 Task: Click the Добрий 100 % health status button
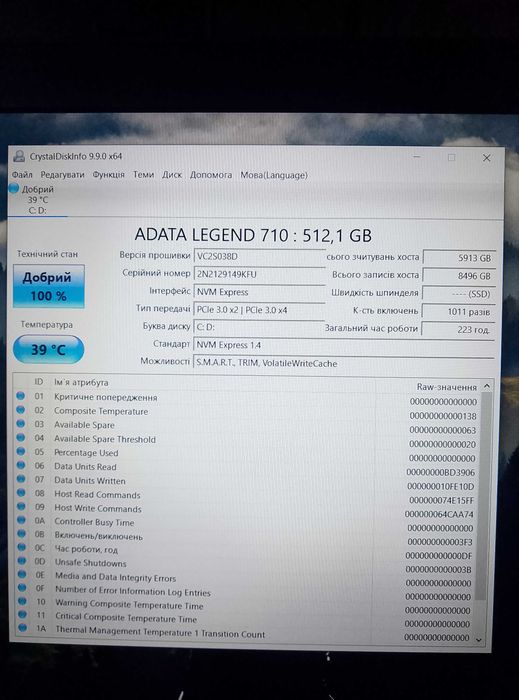tap(49, 286)
